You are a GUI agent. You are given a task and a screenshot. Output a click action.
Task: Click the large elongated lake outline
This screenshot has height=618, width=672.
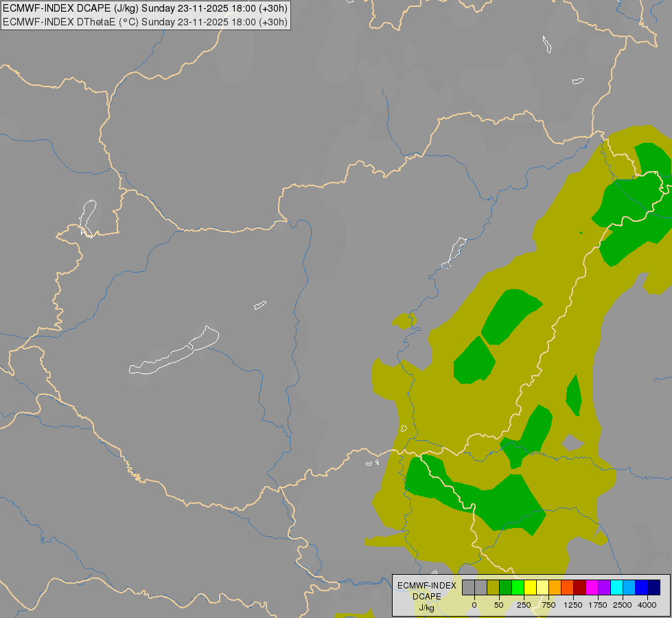click(x=174, y=350)
